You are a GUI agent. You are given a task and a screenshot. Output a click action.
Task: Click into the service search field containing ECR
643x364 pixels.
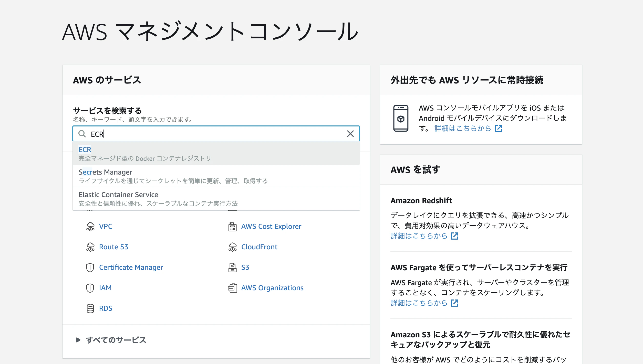coord(216,134)
